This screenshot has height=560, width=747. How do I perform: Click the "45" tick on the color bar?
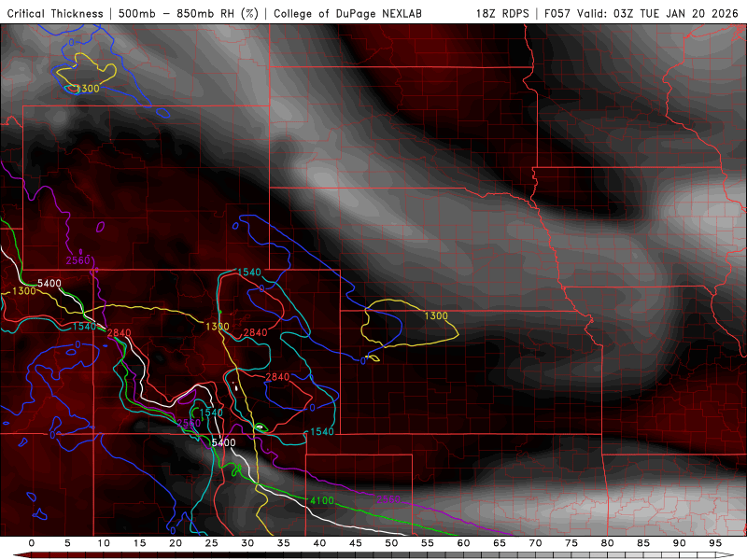356,543
